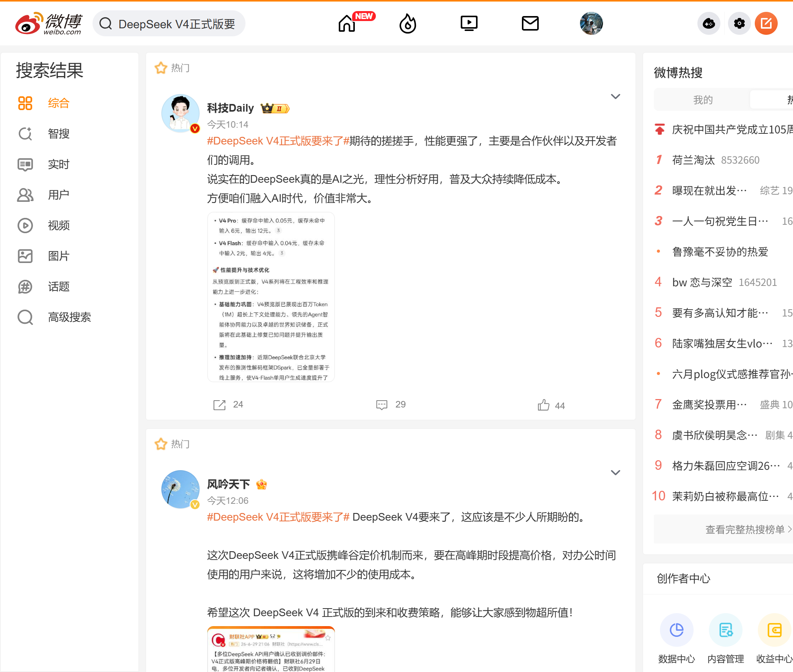The height and width of the screenshot is (672, 793).
Task: Click 科技Daily crown membership badge
Action: [275, 109]
